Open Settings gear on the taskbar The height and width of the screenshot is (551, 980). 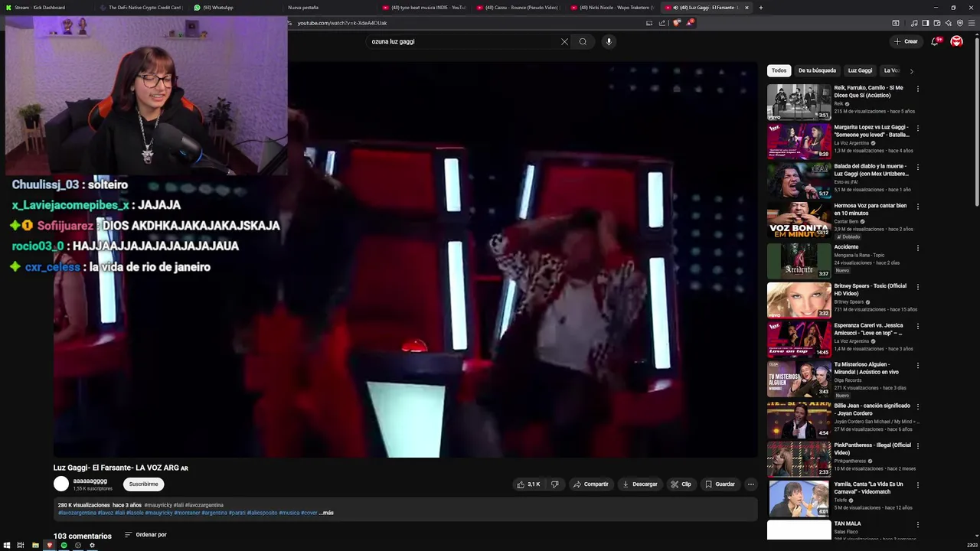[92, 545]
